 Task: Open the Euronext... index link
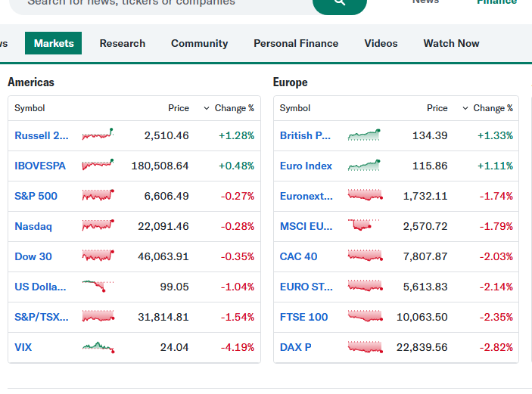(x=306, y=196)
